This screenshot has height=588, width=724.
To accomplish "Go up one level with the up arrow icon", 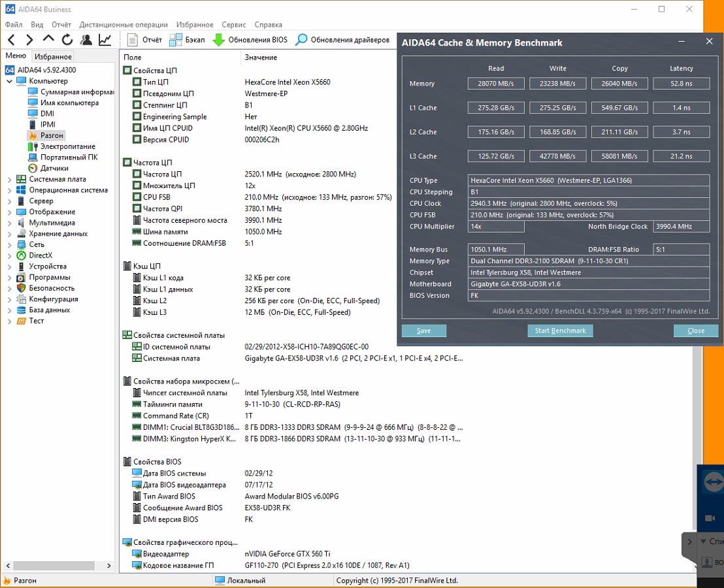I will coord(48,40).
